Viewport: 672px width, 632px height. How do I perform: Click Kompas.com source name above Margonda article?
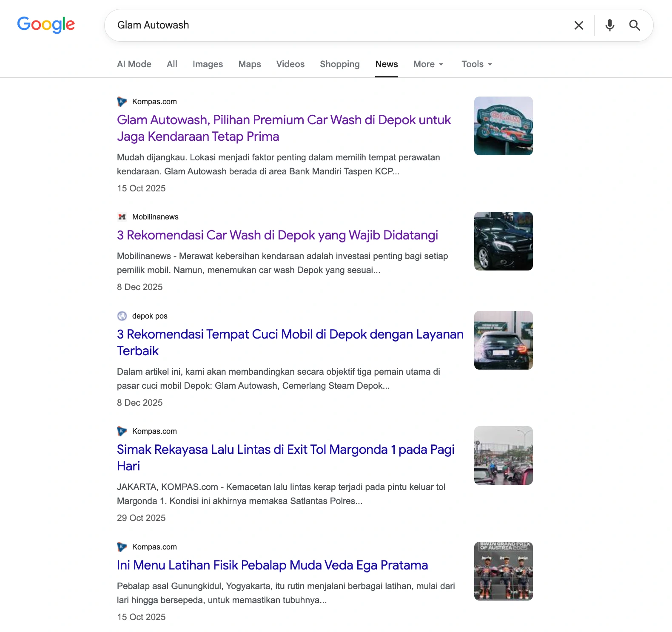point(154,431)
